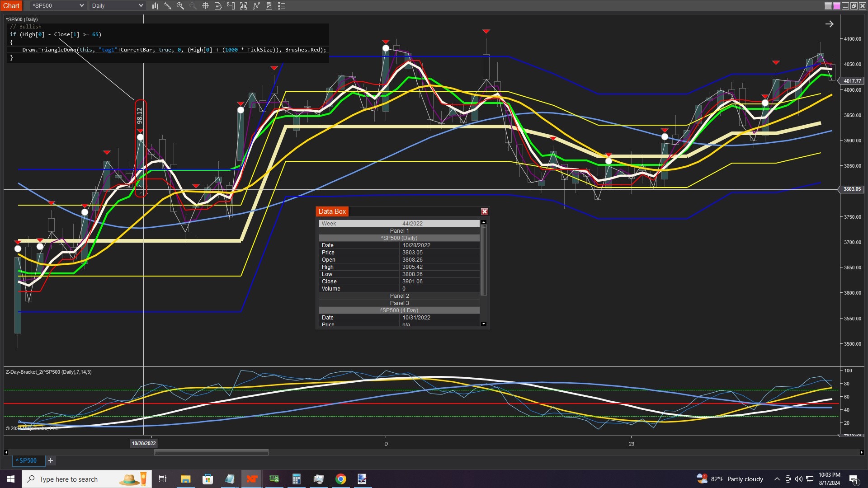Open Google Chrome from the taskbar
This screenshot has width=868, height=488.
click(341, 479)
